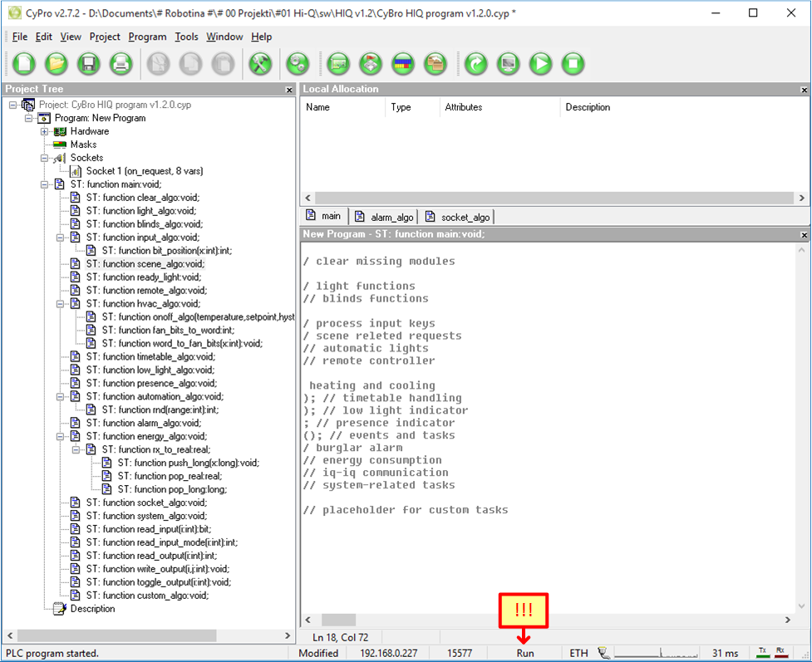Click the Description column header

point(588,107)
